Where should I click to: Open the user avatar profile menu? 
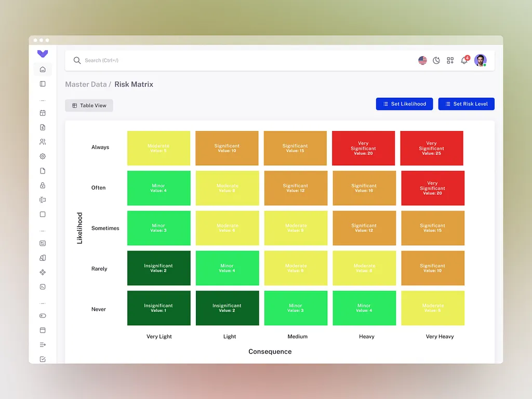480,60
